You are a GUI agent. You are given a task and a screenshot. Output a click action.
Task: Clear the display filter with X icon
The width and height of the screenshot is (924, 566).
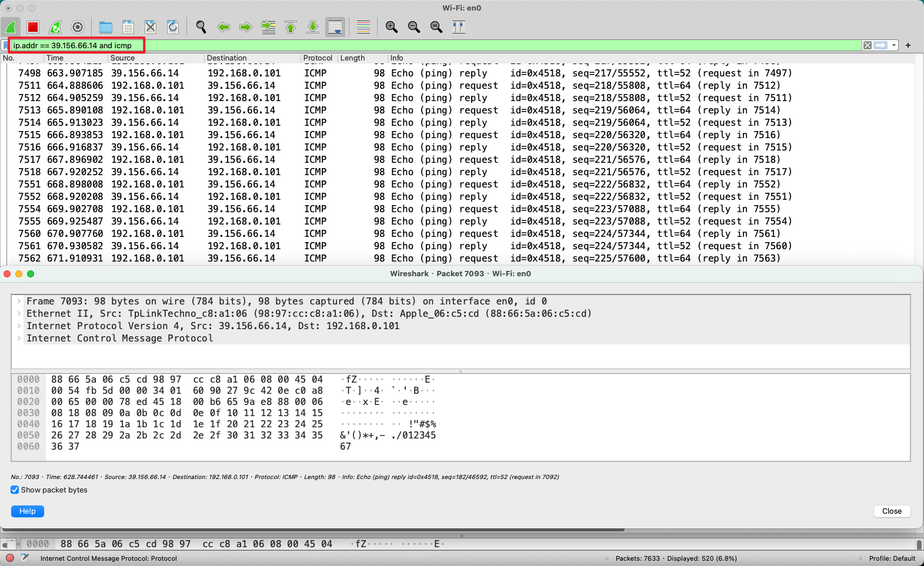(867, 45)
